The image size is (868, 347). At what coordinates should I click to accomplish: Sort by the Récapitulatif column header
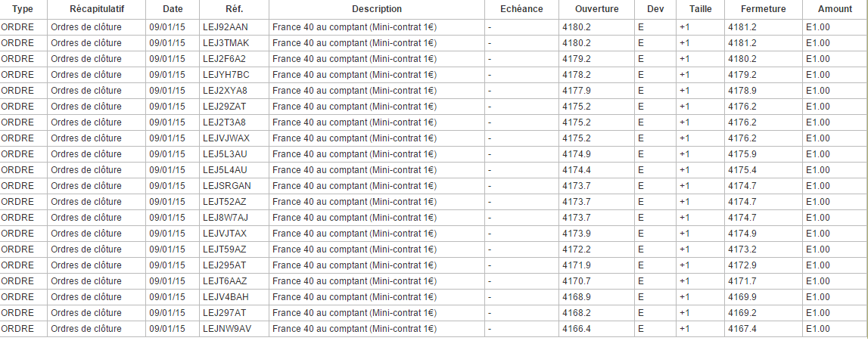[97, 9]
